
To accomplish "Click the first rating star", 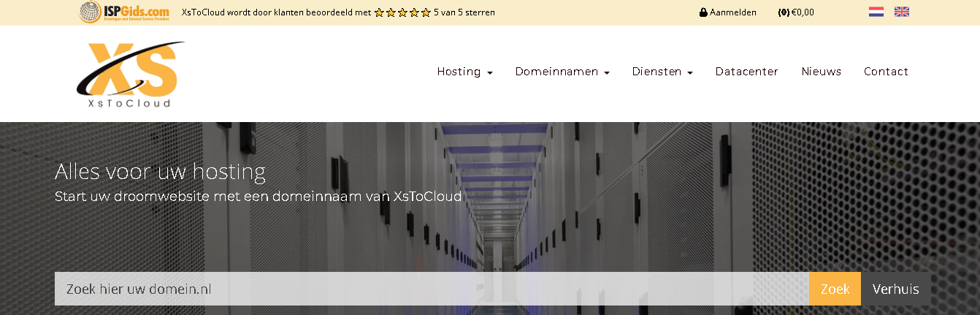I will [x=379, y=12].
